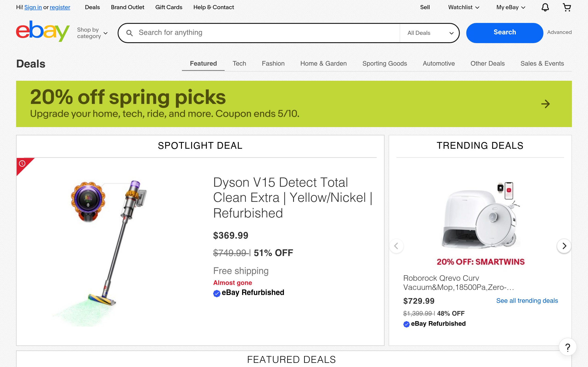588x367 pixels.
Task: Click the Sign in link
Action: click(x=33, y=7)
